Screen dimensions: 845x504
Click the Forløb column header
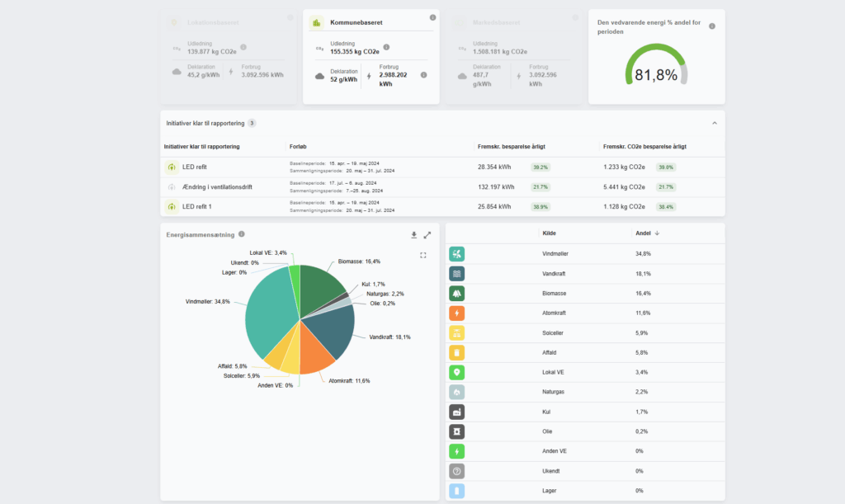tap(298, 147)
